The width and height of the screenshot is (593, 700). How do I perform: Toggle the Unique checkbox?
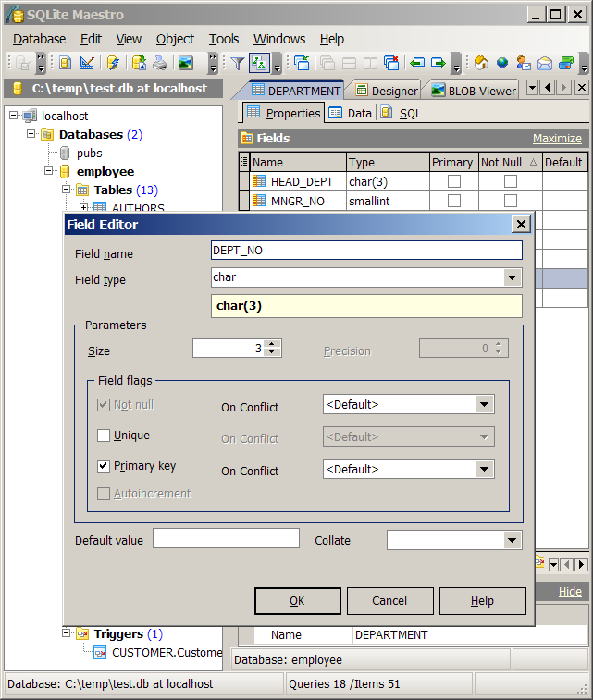click(x=104, y=436)
